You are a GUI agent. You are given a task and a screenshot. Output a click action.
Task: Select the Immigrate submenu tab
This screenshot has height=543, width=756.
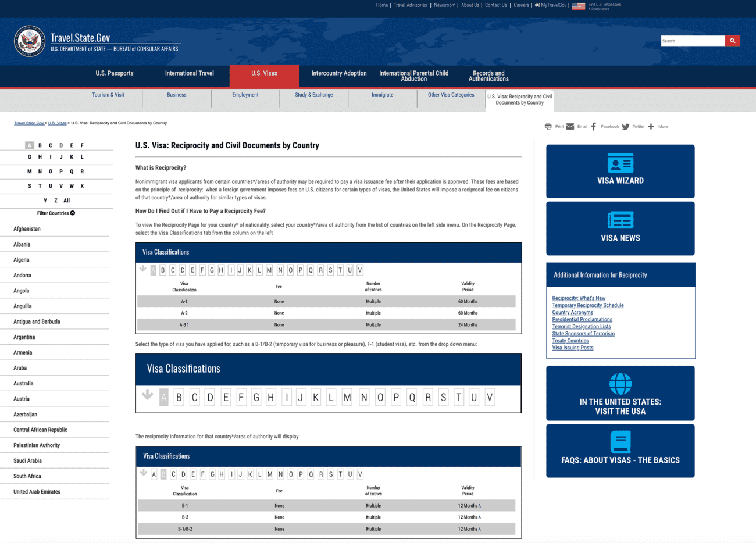(x=382, y=95)
